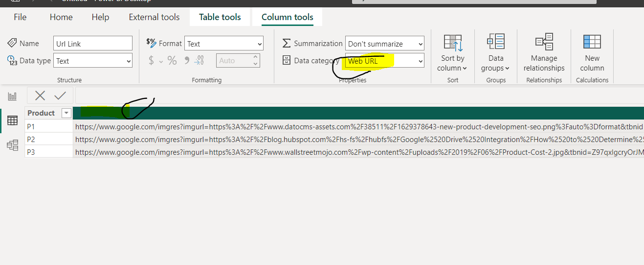644x265 pixels.
Task: Open Manage relationships
Action: (544, 53)
